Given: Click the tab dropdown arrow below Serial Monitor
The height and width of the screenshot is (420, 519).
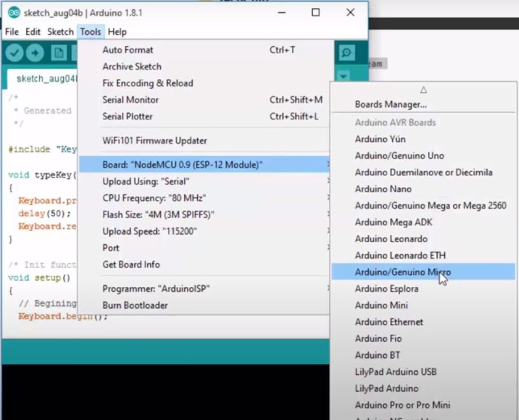Looking at the screenshot, I should point(343,76).
